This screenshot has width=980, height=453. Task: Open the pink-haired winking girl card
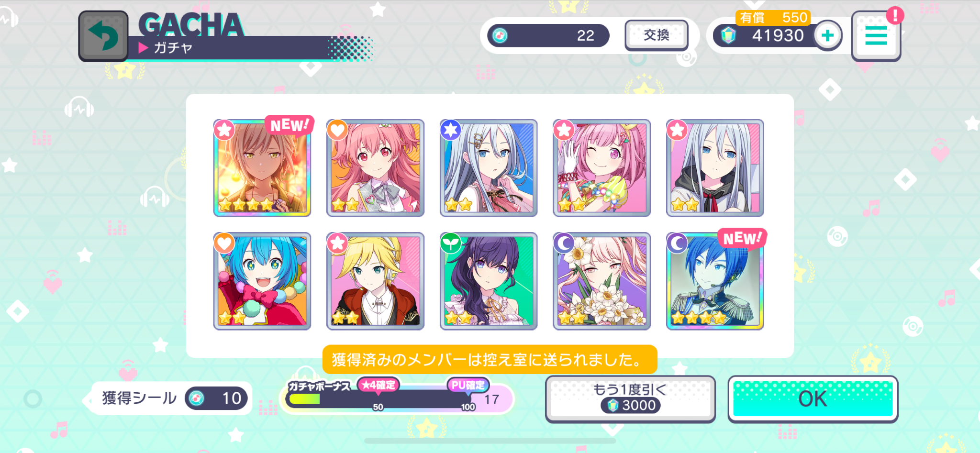(601, 168)
